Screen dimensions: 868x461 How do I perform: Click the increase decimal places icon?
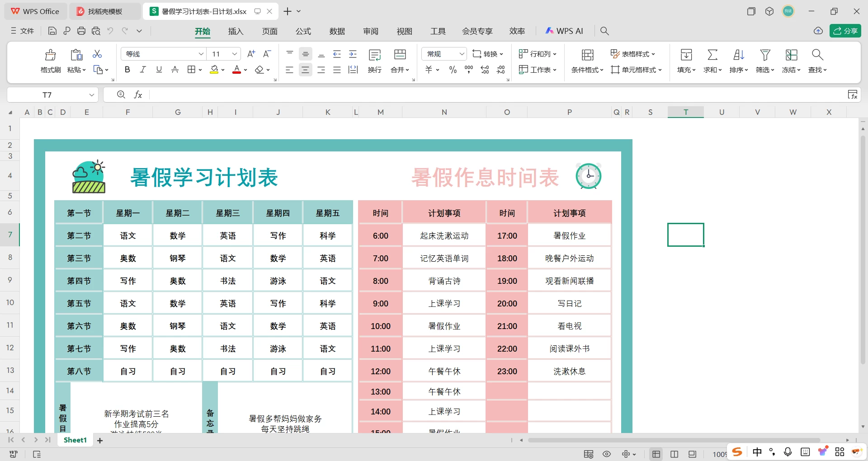click(x=485, y=70)
